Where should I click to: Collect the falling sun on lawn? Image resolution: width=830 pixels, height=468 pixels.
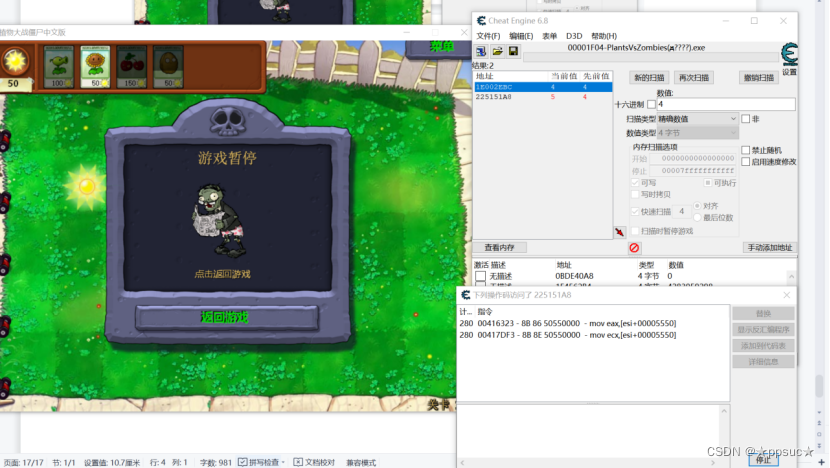coord(86,186)
